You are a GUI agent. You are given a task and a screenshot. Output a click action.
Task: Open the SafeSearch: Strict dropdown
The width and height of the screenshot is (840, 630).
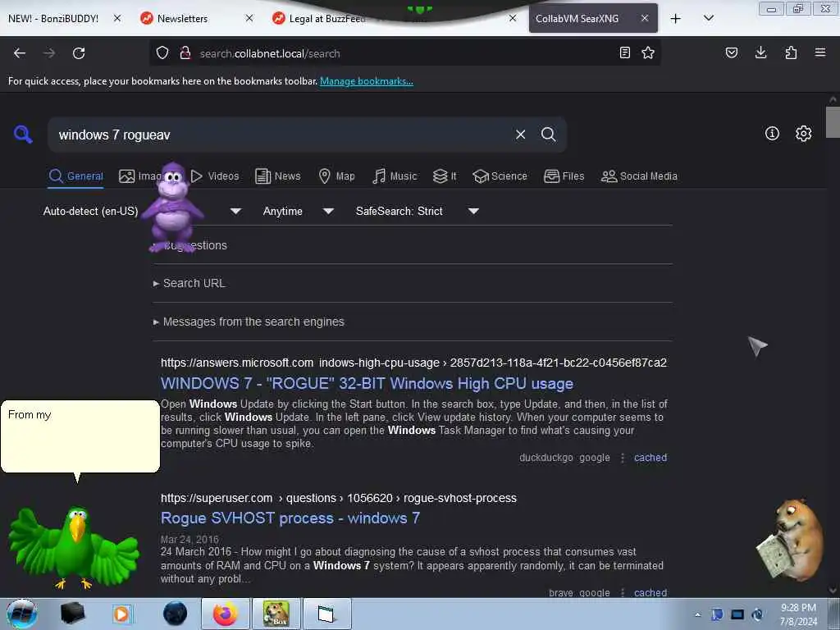[x=417, y=211]
